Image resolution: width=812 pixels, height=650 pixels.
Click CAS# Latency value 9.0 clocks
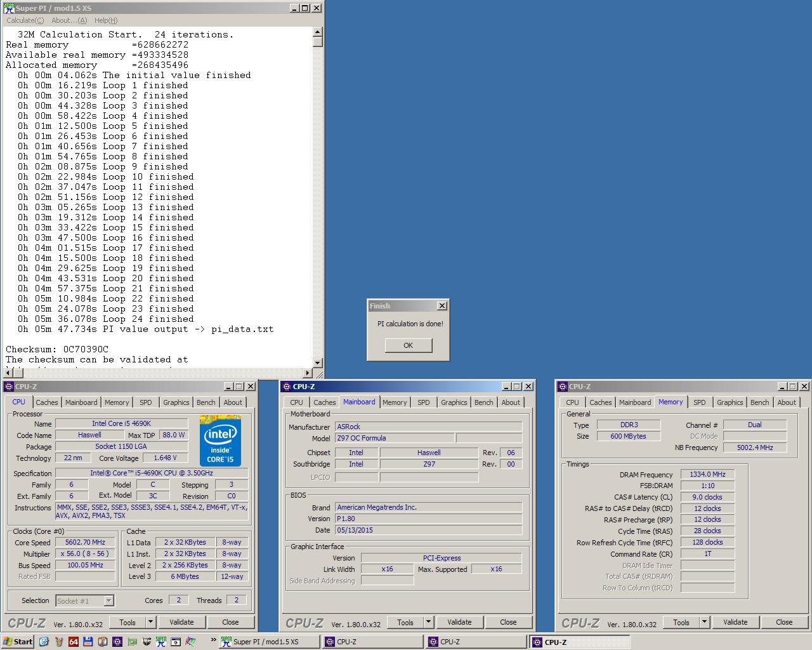(x=707, y=497)
